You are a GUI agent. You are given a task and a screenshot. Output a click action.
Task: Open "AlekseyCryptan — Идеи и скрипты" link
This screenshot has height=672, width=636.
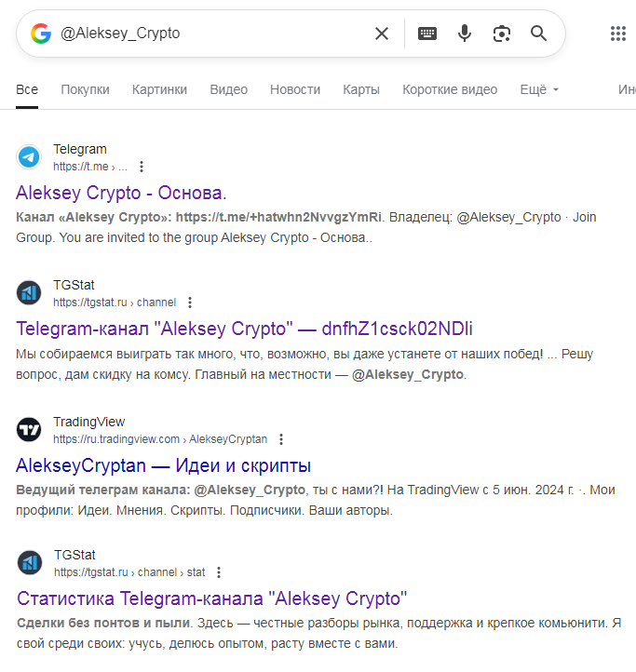[x=163, y=465]
